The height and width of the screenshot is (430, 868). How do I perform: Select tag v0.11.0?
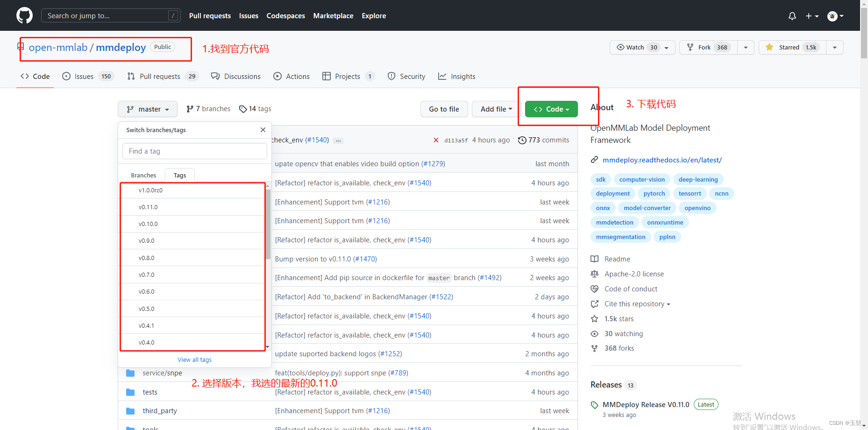point(193,207)
